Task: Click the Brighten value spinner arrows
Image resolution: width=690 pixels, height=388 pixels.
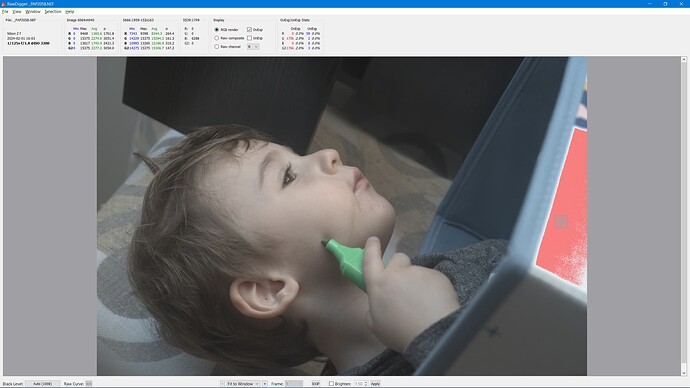Action: pos(366,384)
